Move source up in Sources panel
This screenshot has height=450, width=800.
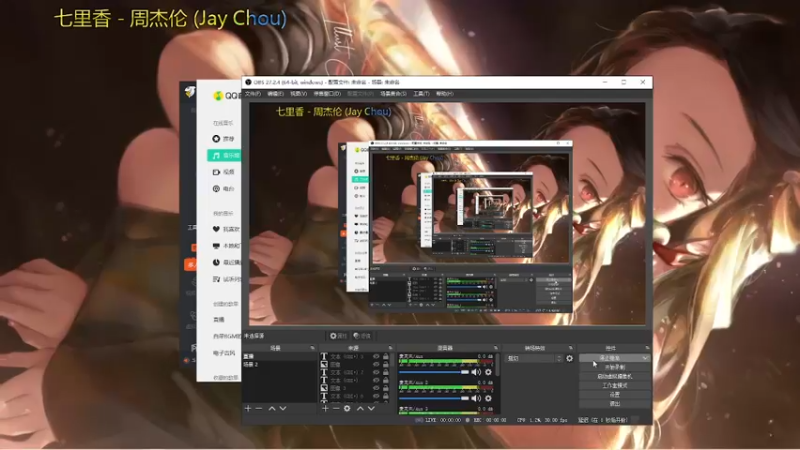(360, 408)
